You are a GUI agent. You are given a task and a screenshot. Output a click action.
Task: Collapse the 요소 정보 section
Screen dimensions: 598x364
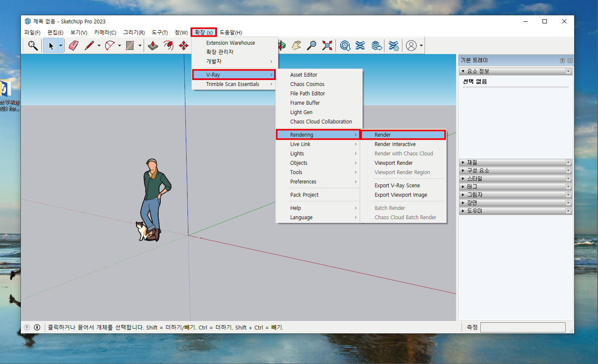[x=463, y=72]
